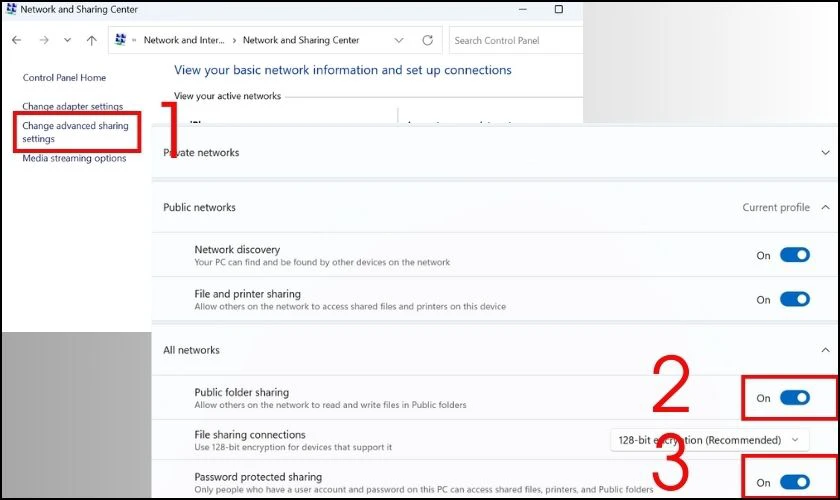Image resolution: width=840 pixels, height=500 pixels.
Task: Go back using the back arrow
Action: pos(17,40)
